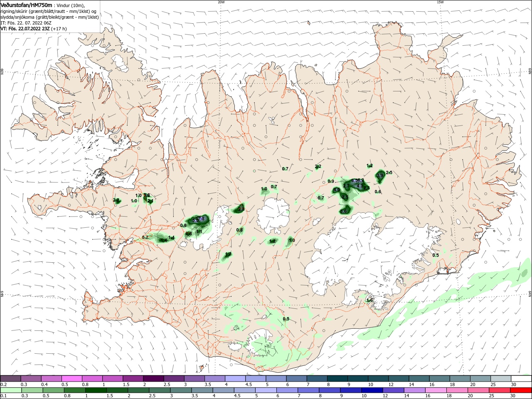The width and height of the screenshot is (532, 399).
Task: Click the 15W longitude label at top
Action: click(440, 2)
